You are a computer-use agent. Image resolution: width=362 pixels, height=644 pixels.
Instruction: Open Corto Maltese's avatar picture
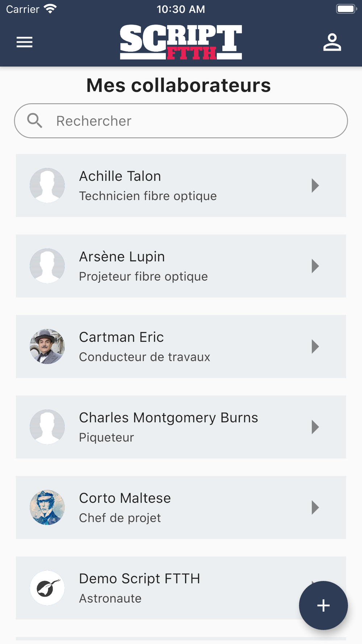click(x=47, y=507)
